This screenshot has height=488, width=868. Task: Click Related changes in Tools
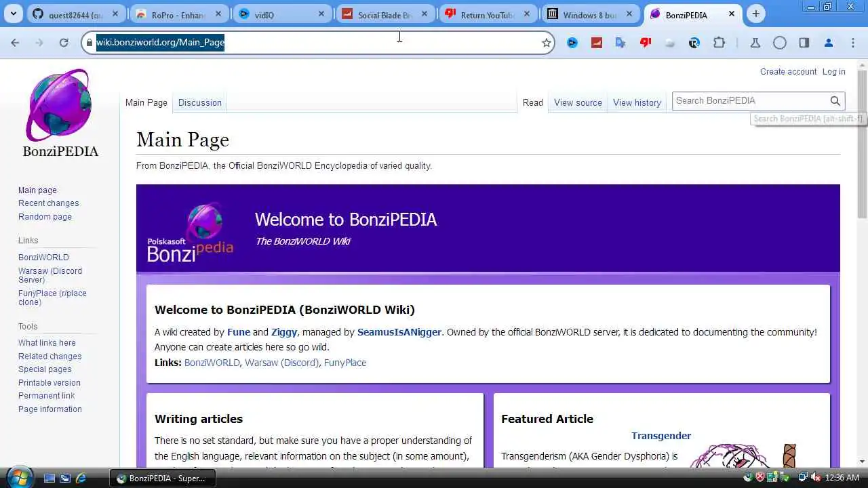click(x=50, y=357)
